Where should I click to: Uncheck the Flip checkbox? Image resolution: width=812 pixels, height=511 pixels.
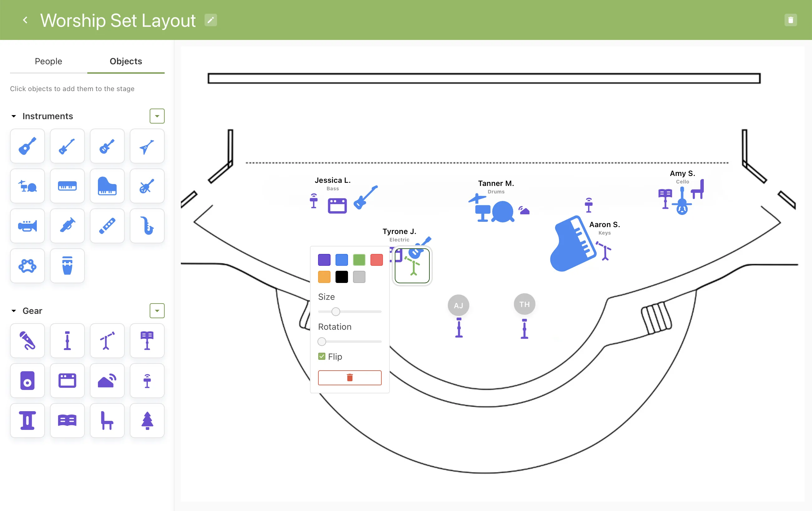[x=322, y=357]
